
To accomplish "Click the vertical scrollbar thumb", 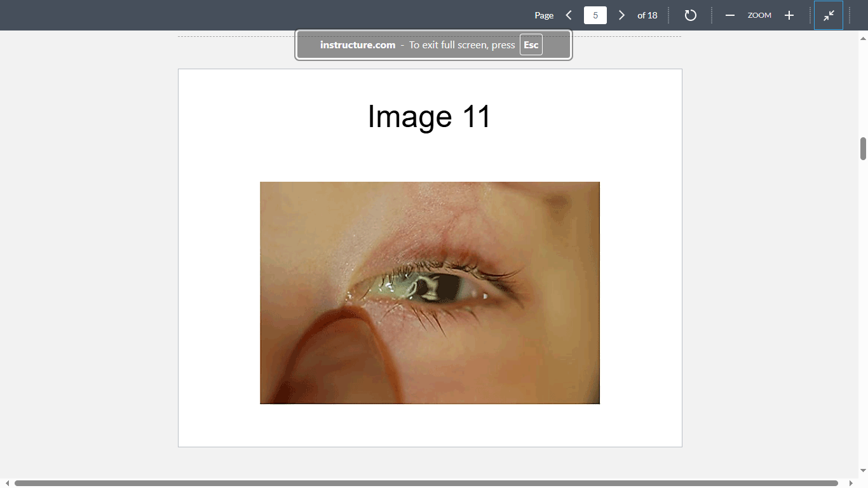I will pyautogui.click(x=863, y=149).
